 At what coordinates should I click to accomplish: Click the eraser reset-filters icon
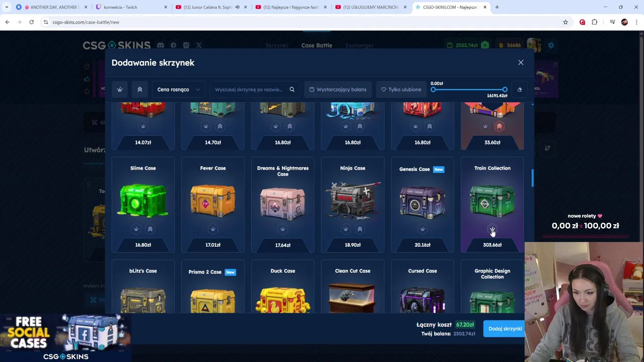[x=520, y=89]
